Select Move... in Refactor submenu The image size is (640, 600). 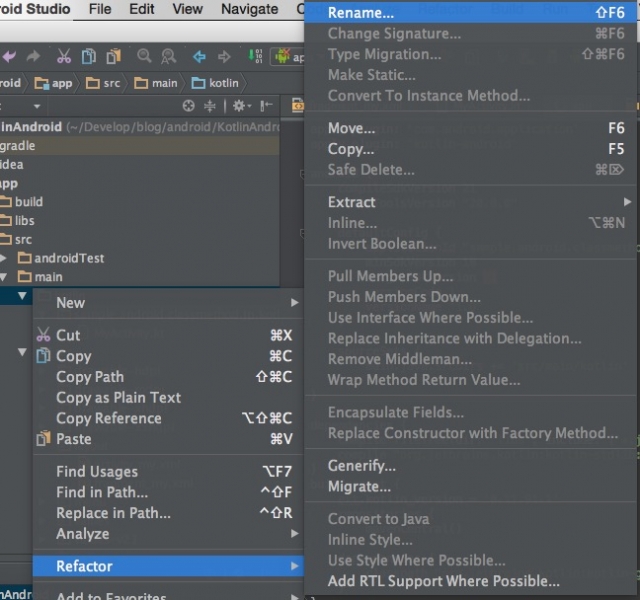[351, 128]
